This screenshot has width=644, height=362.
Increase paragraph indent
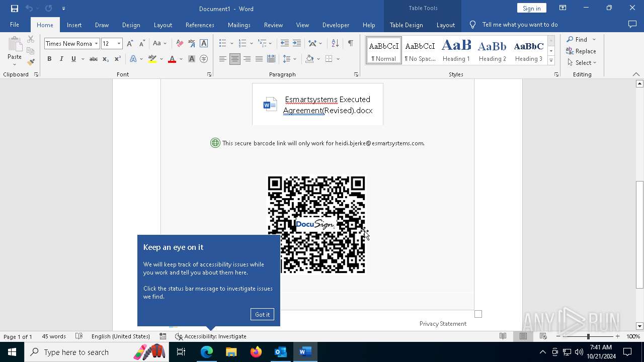point(297,44)
